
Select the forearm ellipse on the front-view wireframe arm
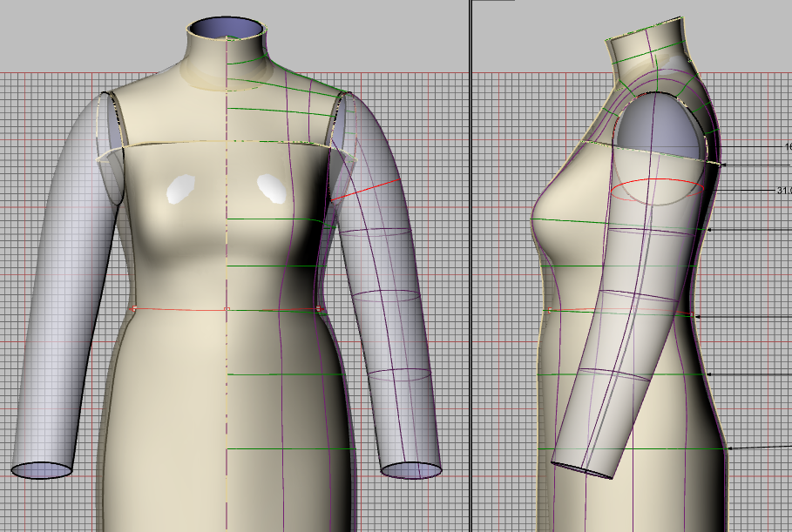[x=399, y=375]
